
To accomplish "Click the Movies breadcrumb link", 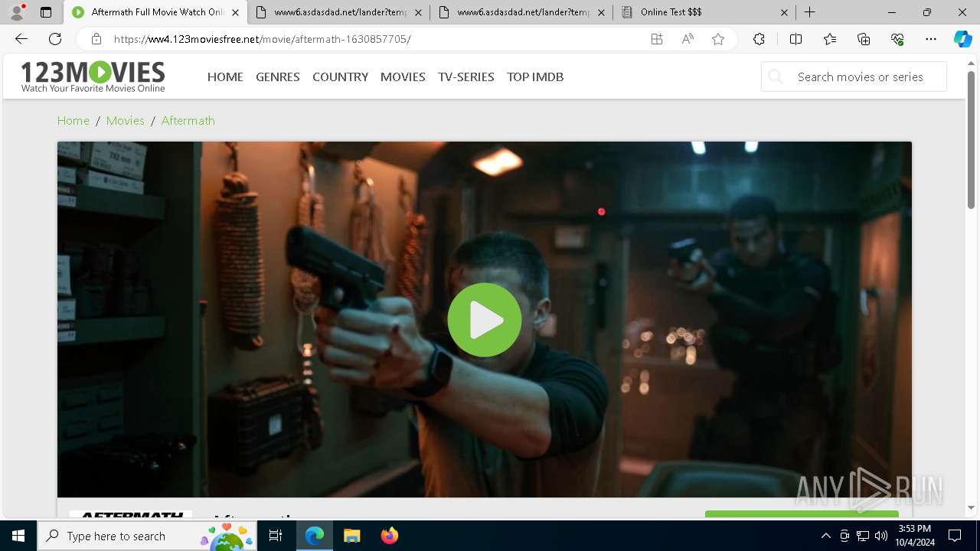I will point(126,120).
